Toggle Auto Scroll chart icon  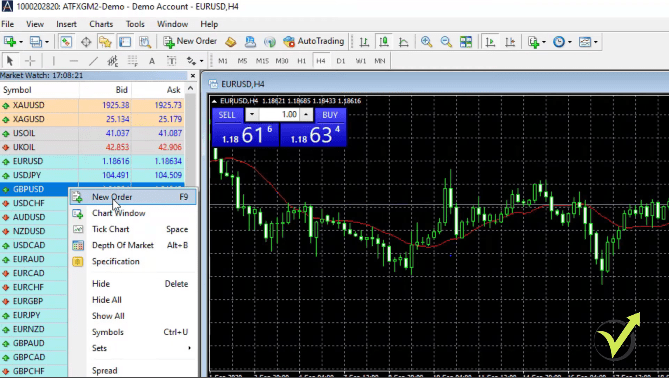[x=490, y=41]
